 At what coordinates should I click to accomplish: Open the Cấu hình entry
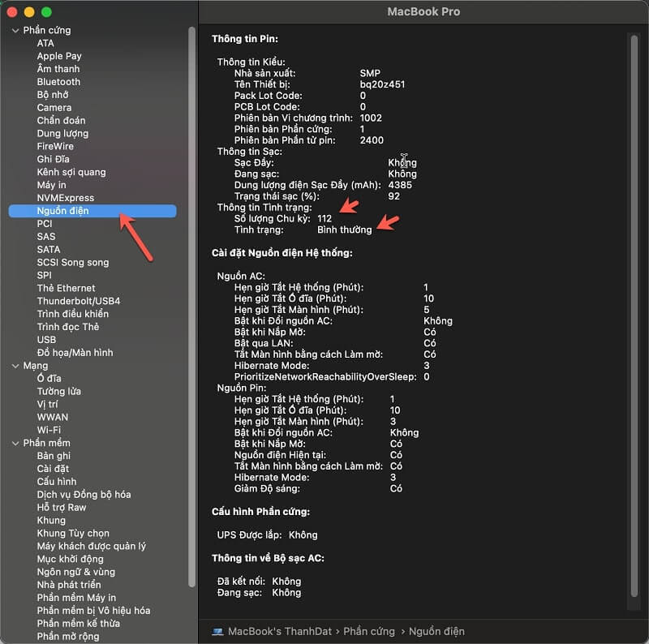click(x=57, y=481)
